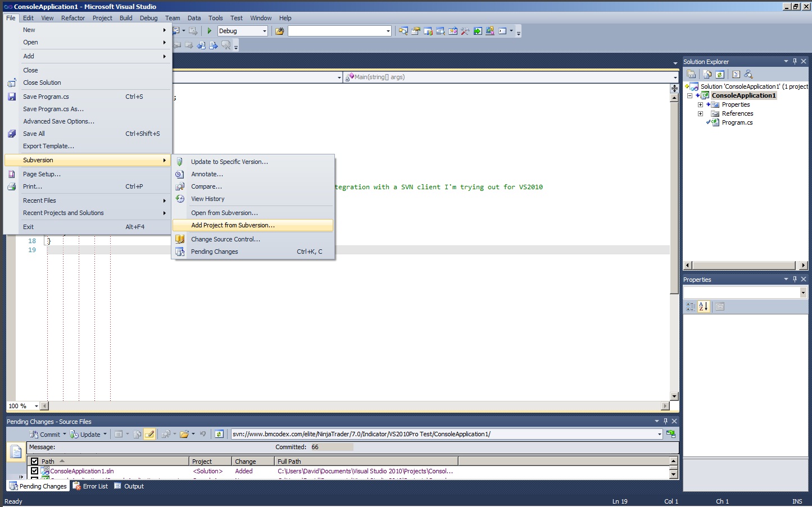Toggle the ConsoleApplication1.sln checkbox
Image resolution: width=812 pixels, height=507 pixels.
click(34, 471)
